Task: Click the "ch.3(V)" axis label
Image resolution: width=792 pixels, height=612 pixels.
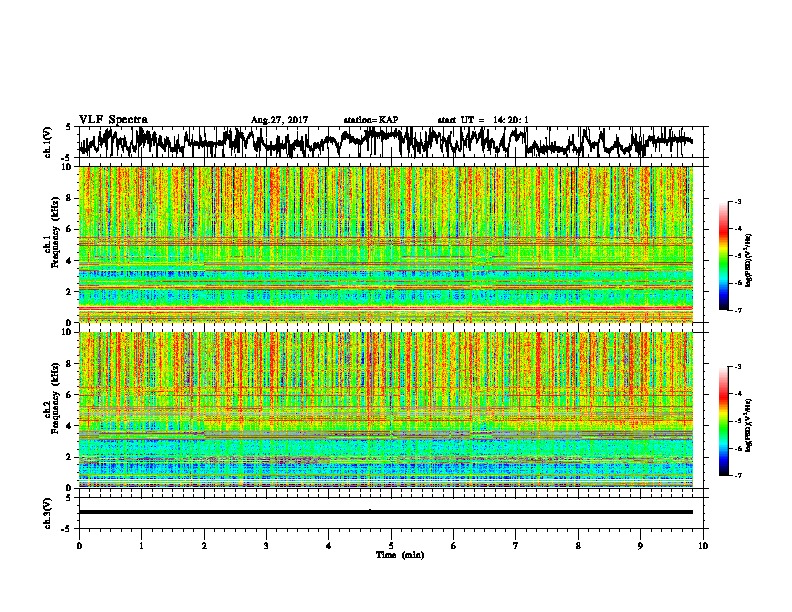Action: pos(48,513)
